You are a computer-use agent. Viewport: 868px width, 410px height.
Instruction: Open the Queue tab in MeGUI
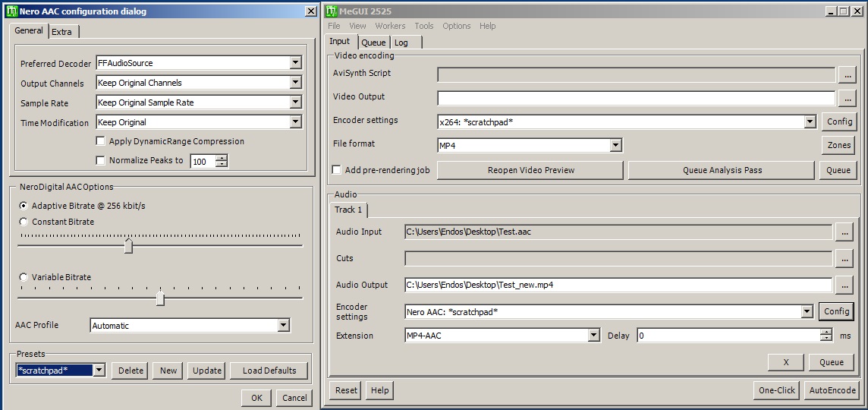tap(373, 43)
